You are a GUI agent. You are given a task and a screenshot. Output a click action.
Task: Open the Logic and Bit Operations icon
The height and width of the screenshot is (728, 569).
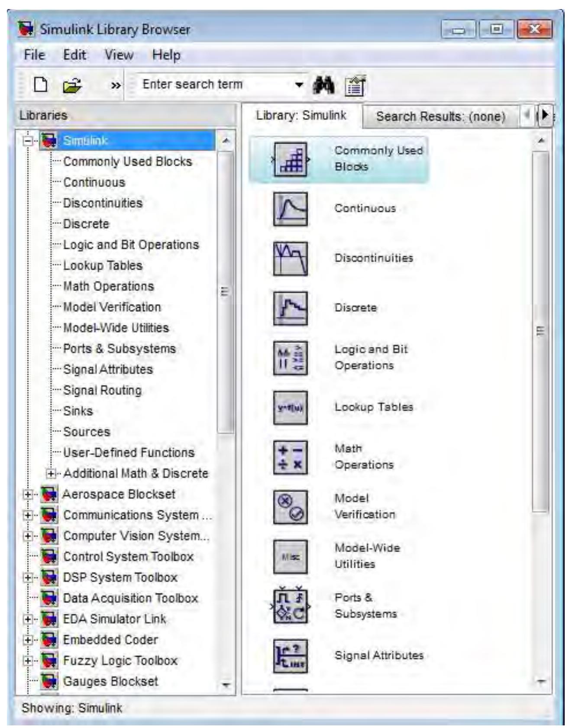pos(291,358)
